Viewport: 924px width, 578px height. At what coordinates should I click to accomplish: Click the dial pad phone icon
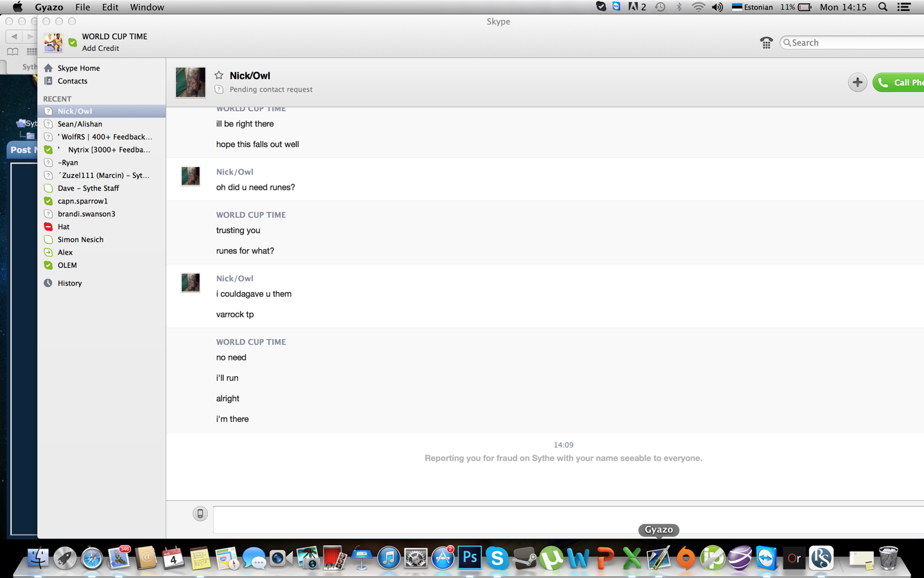click(766, 42)
